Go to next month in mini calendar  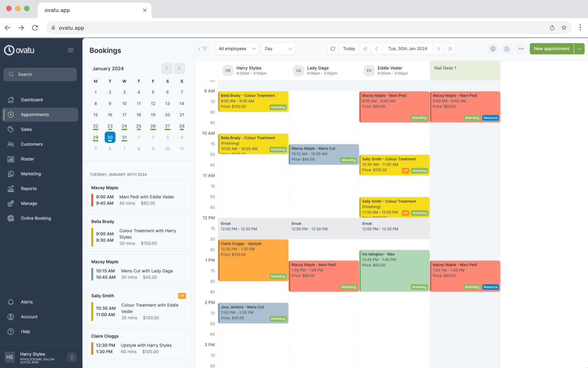179,69
